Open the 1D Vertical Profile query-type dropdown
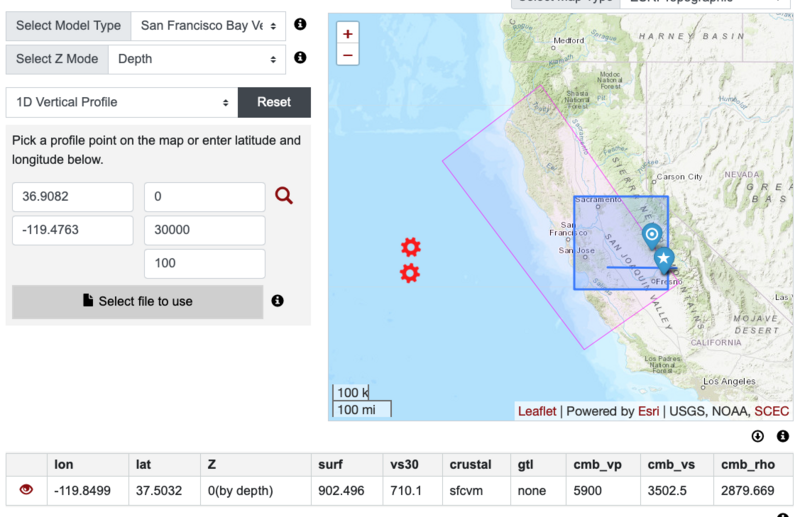800x517 pixels. [x=122, y=102]
